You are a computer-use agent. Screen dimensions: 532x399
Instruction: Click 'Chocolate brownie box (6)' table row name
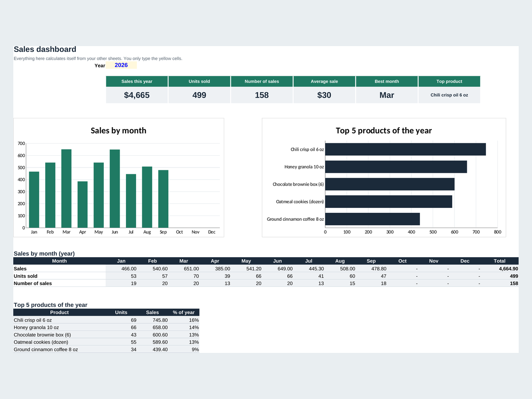point(59,335)
